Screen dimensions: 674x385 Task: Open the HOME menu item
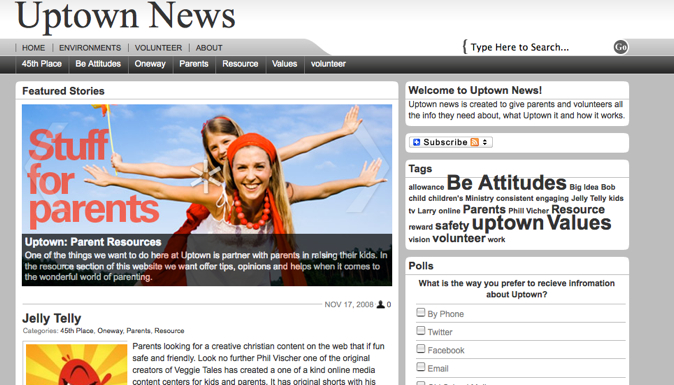[x=34, y=48]
